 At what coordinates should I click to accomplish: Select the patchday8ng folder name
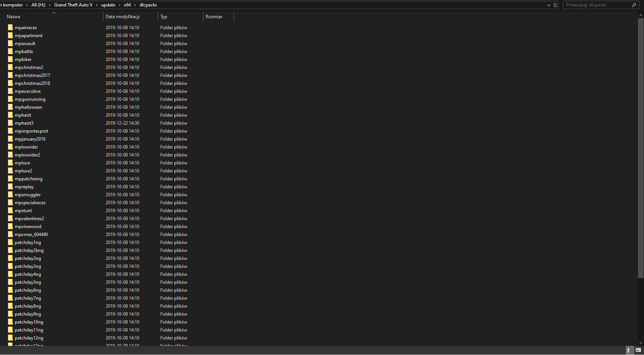click(28, 306)
